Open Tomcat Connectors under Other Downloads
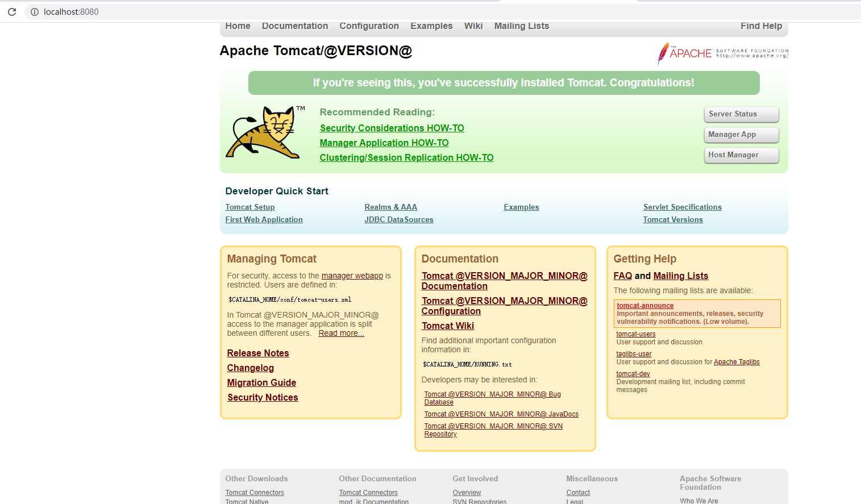The width and height of the screenshot is (861, 504). [x=255, y=493]
